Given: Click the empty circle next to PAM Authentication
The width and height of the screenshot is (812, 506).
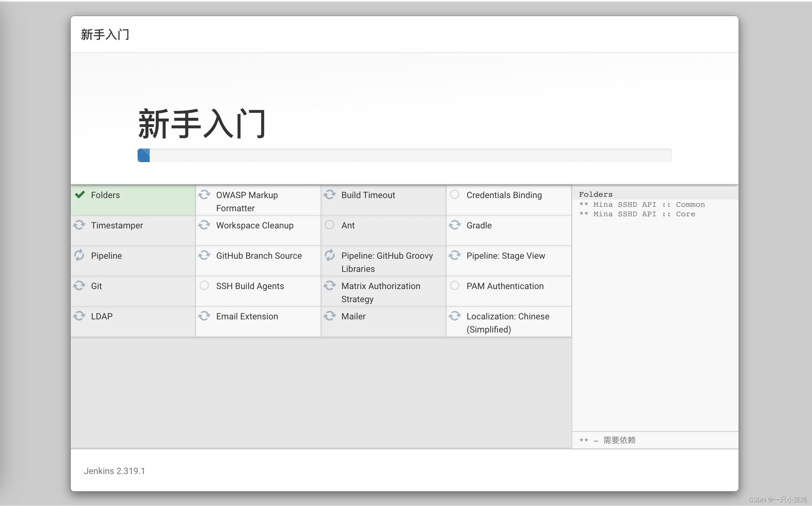Looking at the screenshot, I should tap(455, 286).
